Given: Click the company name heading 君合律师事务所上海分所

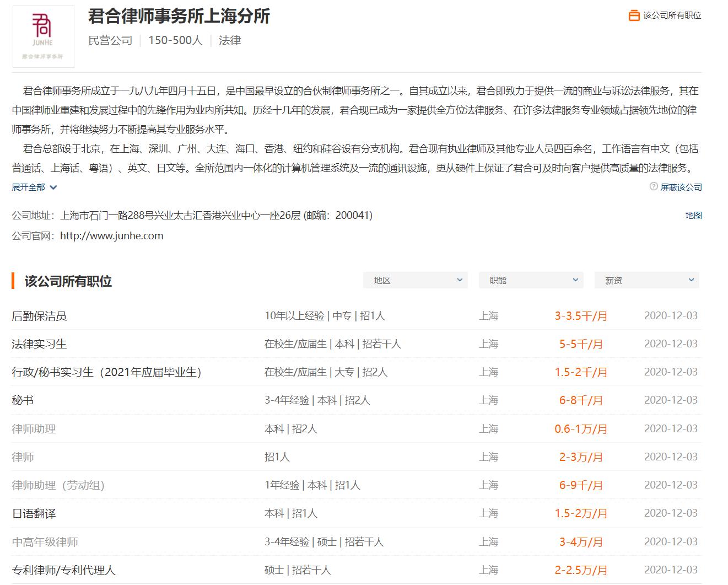Looking at the screenshot, I should pyautogui.click(x=179, y=16).
